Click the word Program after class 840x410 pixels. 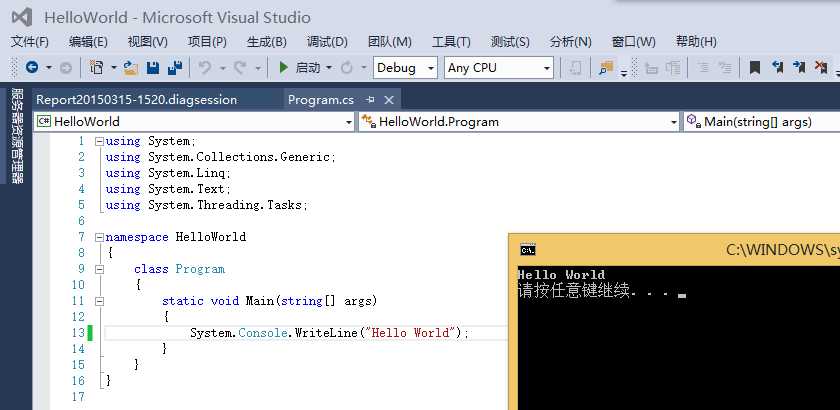[x=200, y=269]
